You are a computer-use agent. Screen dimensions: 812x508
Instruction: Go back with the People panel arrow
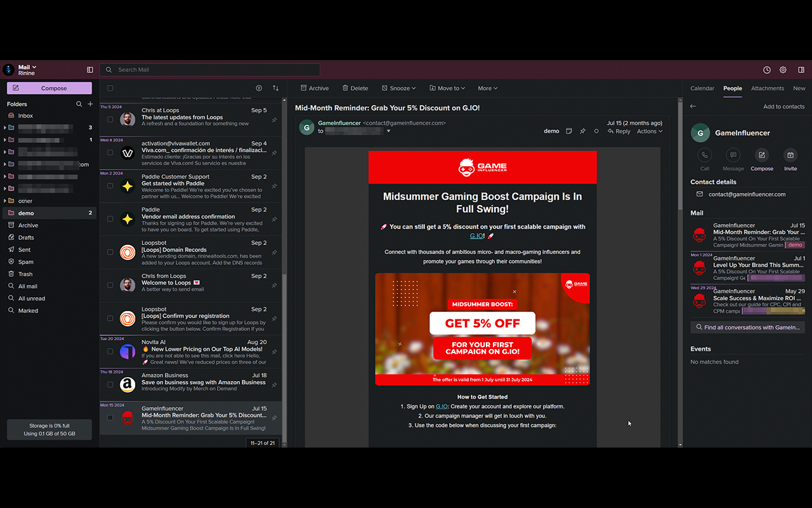pyautogui.click(x=693, y=107)
